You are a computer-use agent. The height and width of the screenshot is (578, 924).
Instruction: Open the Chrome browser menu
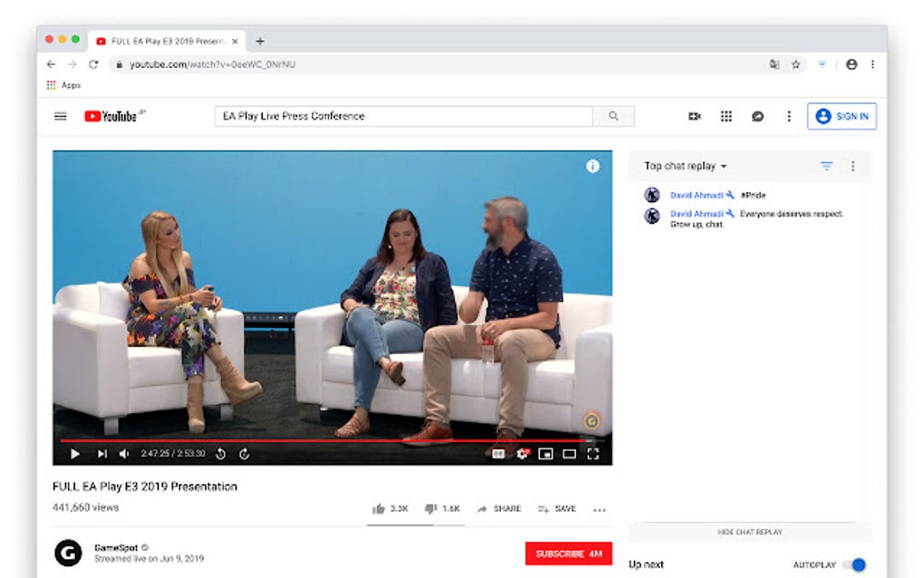871,64
